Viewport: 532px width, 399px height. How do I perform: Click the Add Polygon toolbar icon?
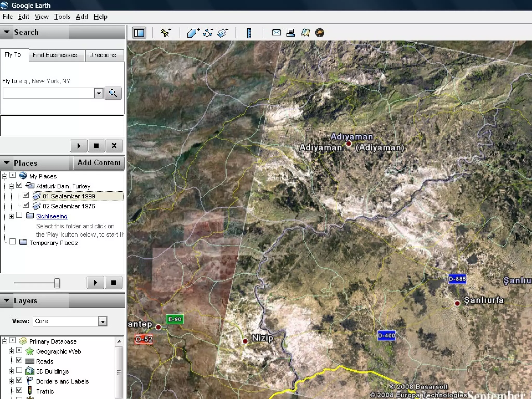click(193, 33)
